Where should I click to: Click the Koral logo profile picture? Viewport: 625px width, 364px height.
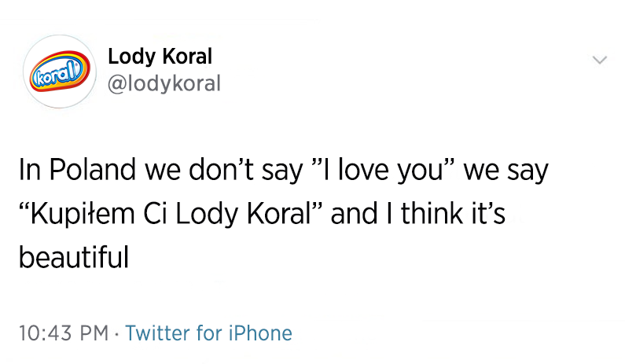point(60,72)
